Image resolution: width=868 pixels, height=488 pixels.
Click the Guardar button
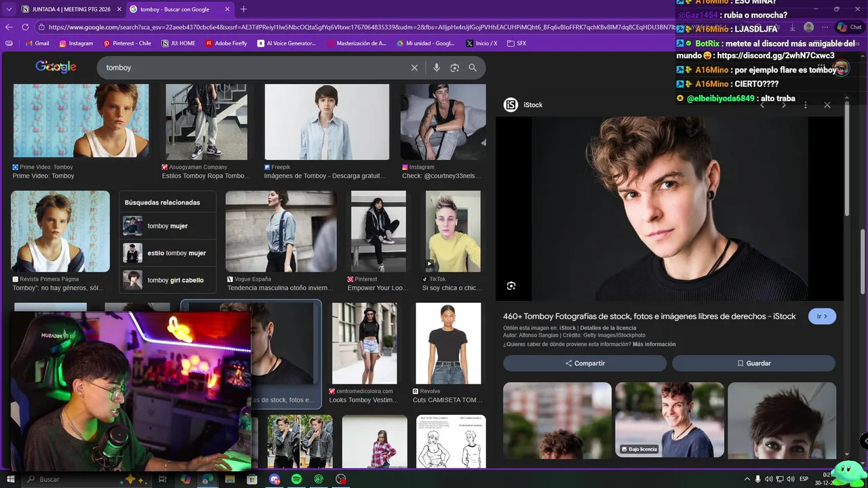pos(753,363)
